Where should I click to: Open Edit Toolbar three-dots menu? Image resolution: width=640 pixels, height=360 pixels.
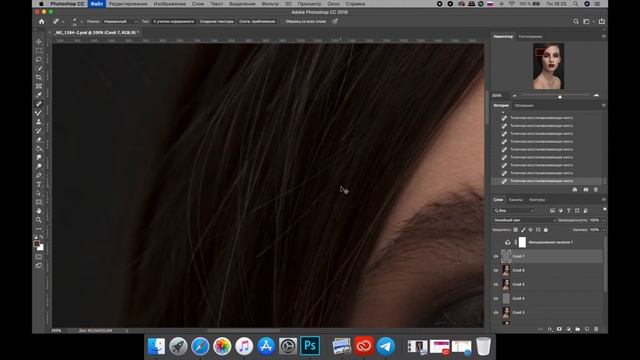coord(39,229)
